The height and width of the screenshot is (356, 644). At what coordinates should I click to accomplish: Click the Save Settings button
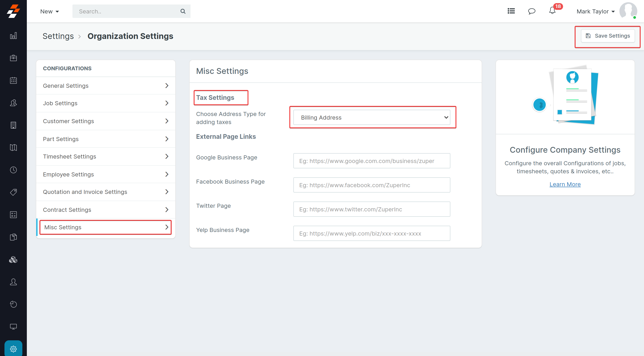(x=608, y=36)
